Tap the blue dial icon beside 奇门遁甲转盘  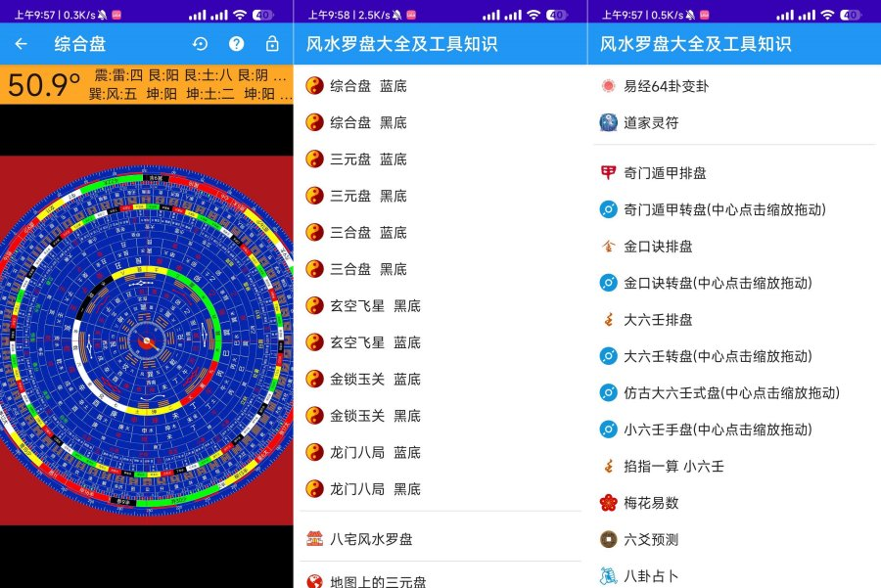pos(608,209)
